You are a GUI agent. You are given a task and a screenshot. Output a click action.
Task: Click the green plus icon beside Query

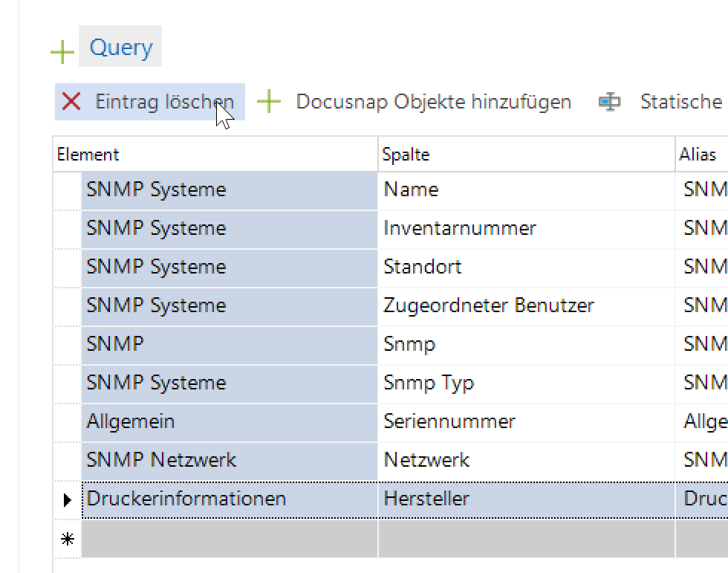point(62,51)
